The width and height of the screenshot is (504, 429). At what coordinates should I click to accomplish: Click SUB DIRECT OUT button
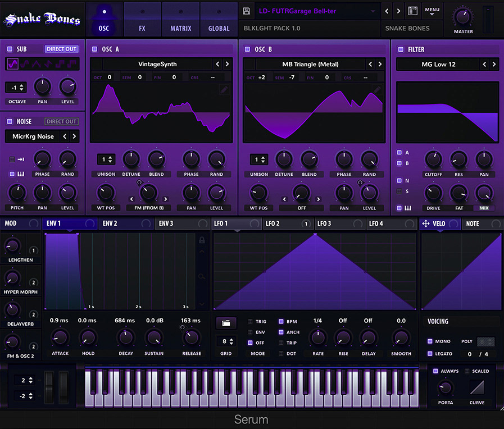point(61,49)
